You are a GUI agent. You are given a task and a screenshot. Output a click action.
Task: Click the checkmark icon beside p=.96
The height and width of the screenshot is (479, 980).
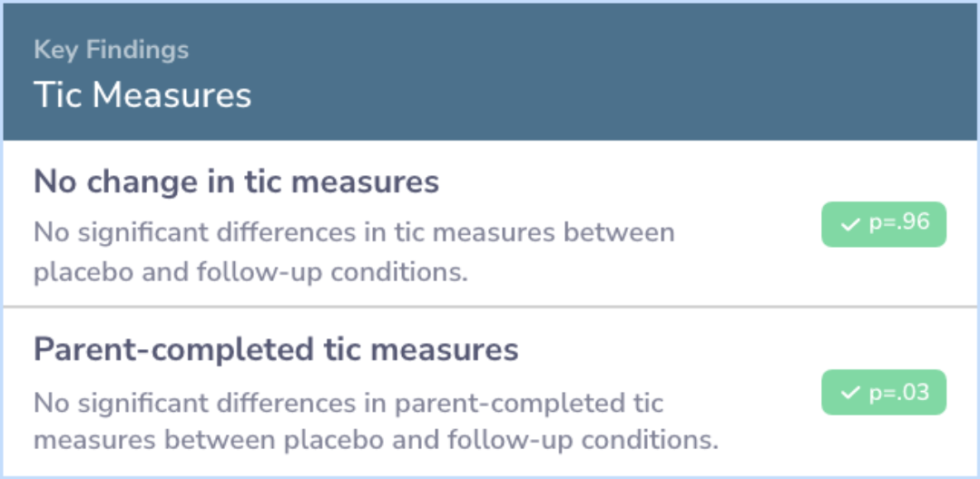[x=850, y=225]
